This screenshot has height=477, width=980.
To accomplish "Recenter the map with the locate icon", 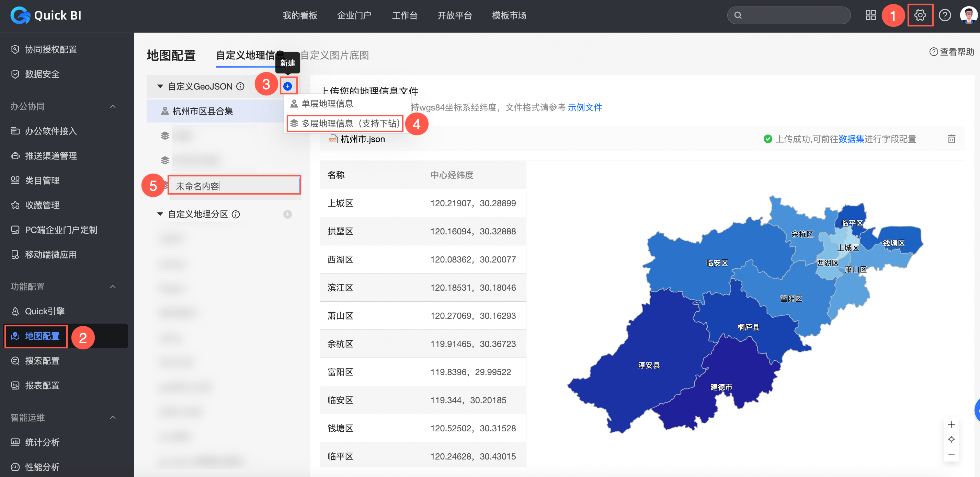I will (x=951, y=439).
